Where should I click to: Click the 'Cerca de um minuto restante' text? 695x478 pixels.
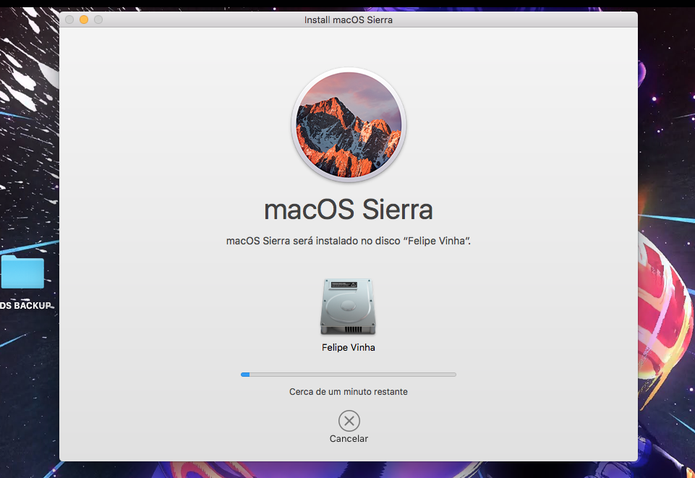point(348,392)
